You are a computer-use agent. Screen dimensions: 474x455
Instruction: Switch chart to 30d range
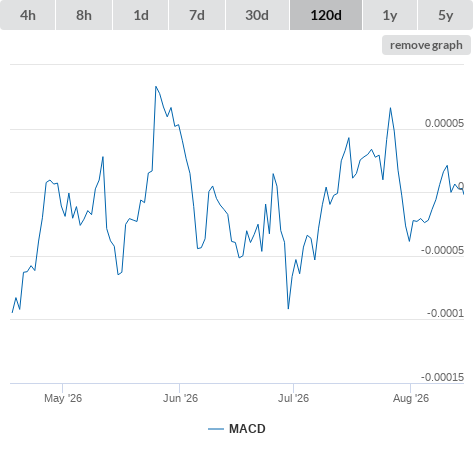257,15
